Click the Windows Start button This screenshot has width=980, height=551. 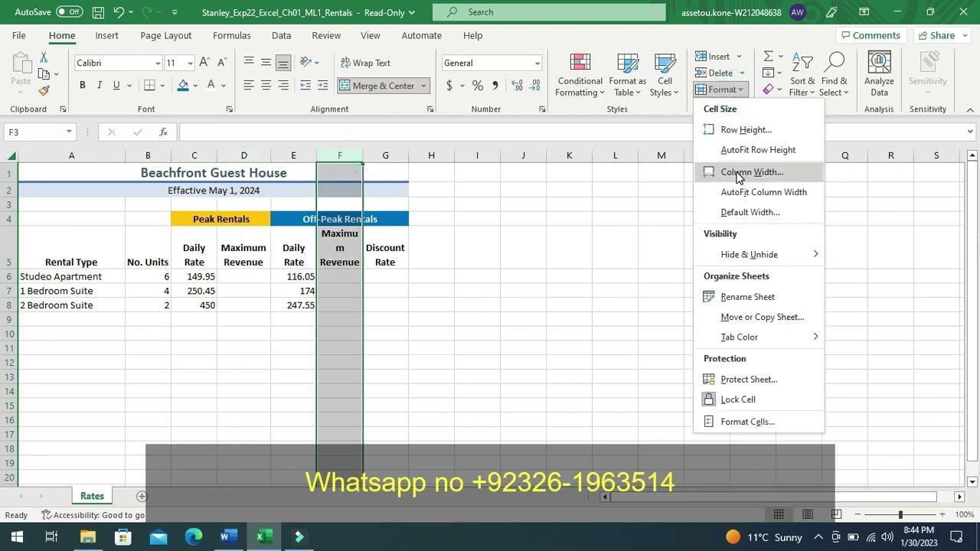pyautogui.click(x=17, y=536)
